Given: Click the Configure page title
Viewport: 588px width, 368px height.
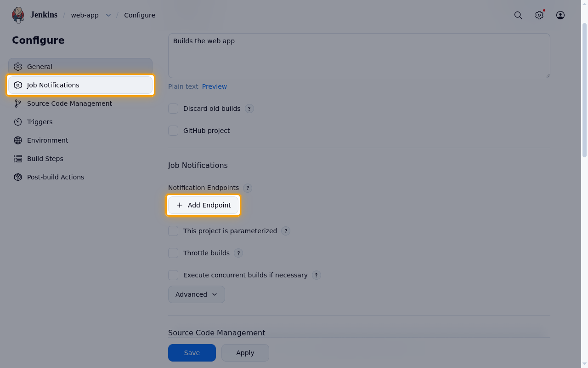Looking at the screenshot, I should [38, 40].
